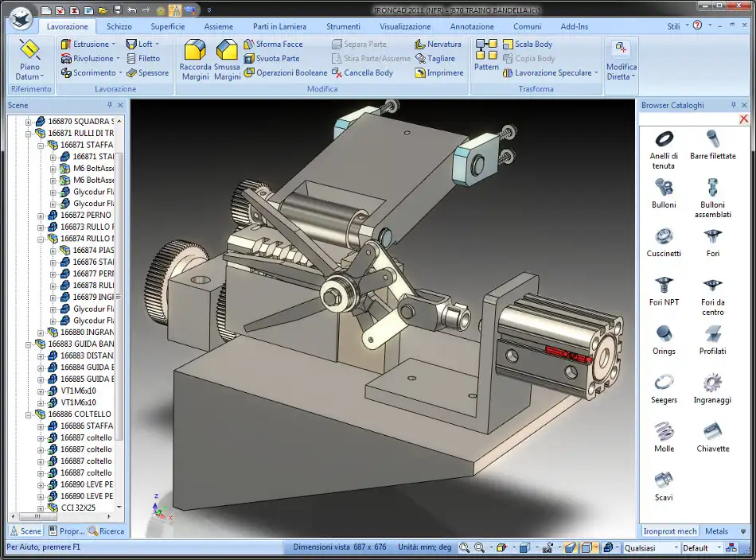Click Operazioni Booleane tool
The width and height of the screenshot is (756, 560).
[285, 72]
